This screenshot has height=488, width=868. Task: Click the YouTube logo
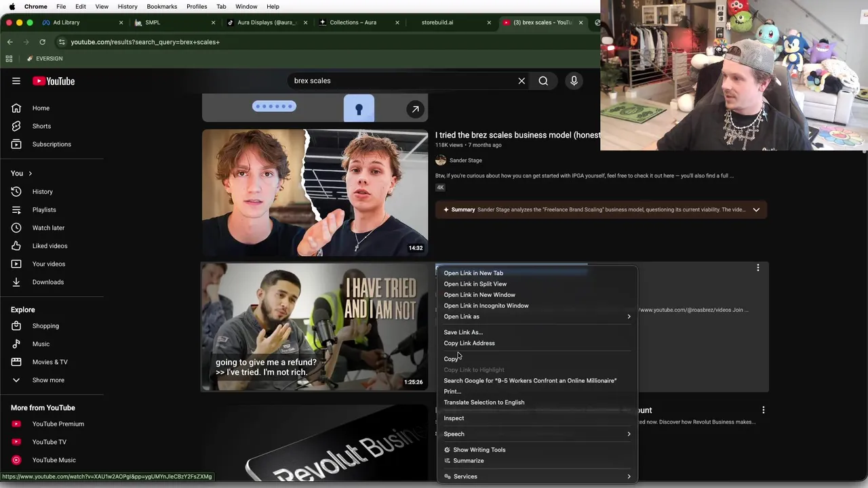click(x=54, y=81)
